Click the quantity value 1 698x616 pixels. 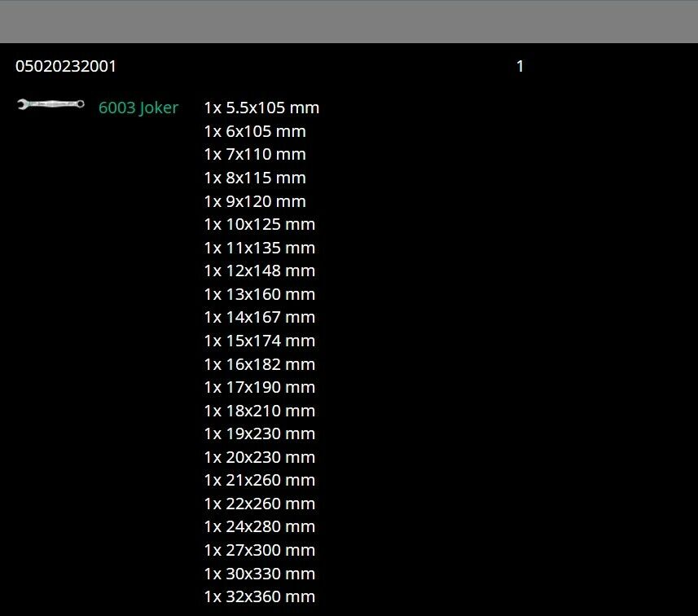(x=520, y=66)
